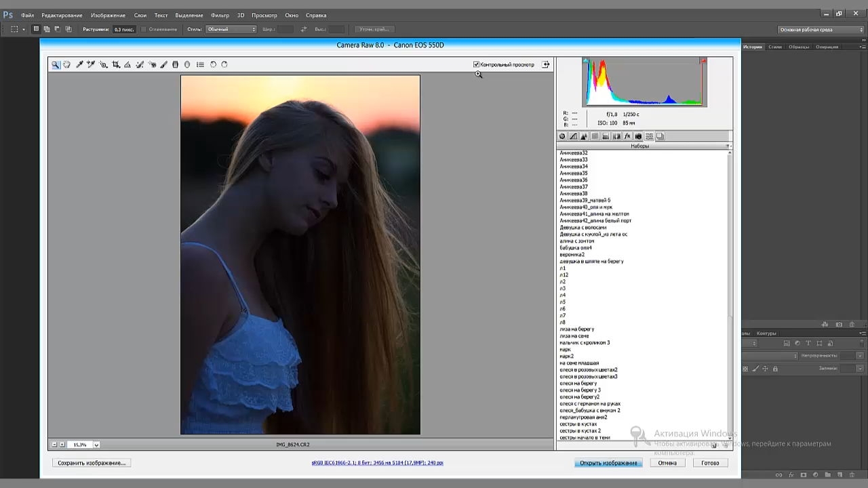Open the Просмотр menu

pyautogui.click(x=264, y=15)
